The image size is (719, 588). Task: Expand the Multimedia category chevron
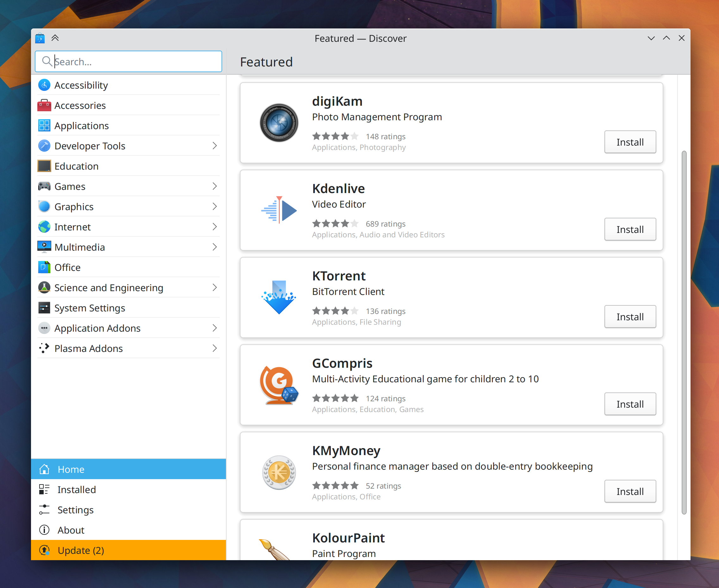[x=214, y=247]
